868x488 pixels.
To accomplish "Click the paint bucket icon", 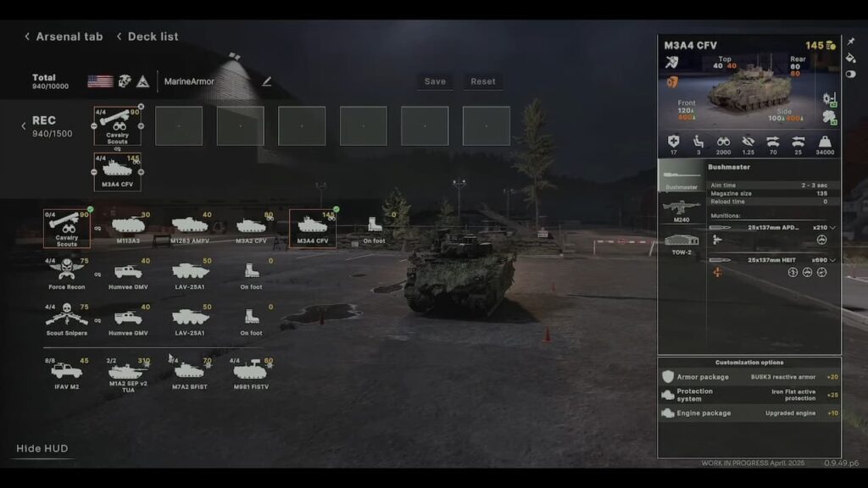I will [x=851, y=58].
